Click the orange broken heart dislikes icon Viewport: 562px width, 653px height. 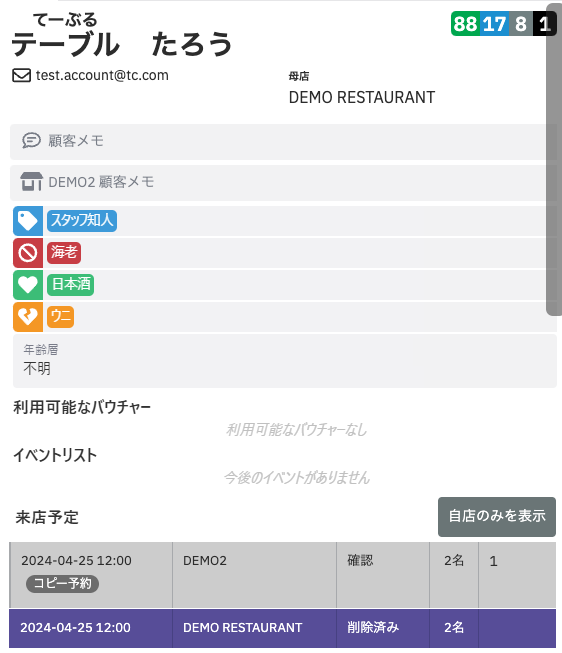(28, 317)
